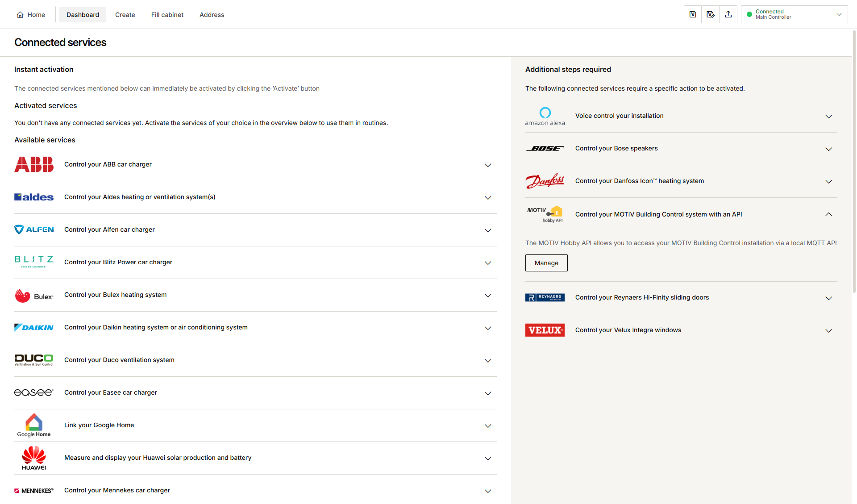Click the Huawei logo
The width and height of the screenshot is (857, 504).
coord(34,458)
